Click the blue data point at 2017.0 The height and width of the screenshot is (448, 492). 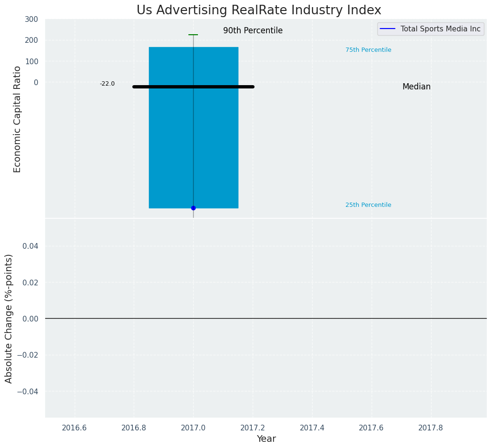point(193,208)
